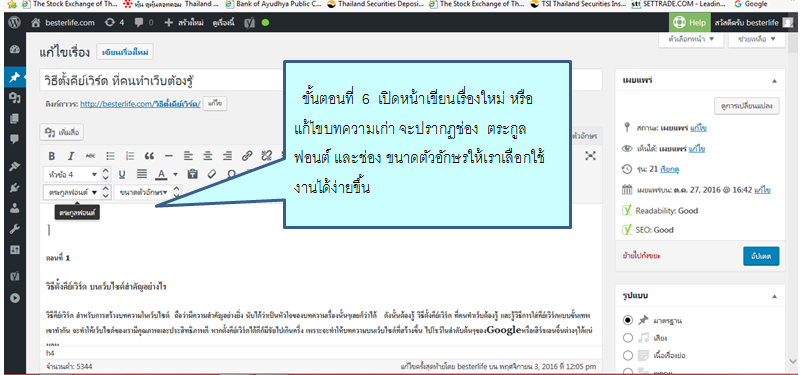Justify the text alignment
800x375 pixels.
point(142,174)
